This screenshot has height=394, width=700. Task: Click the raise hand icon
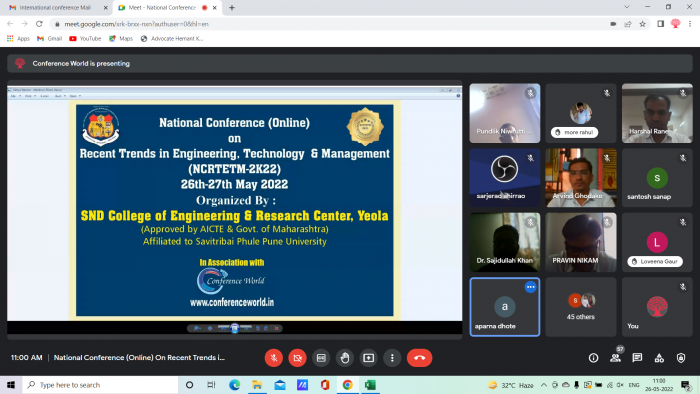click(345, 358)
